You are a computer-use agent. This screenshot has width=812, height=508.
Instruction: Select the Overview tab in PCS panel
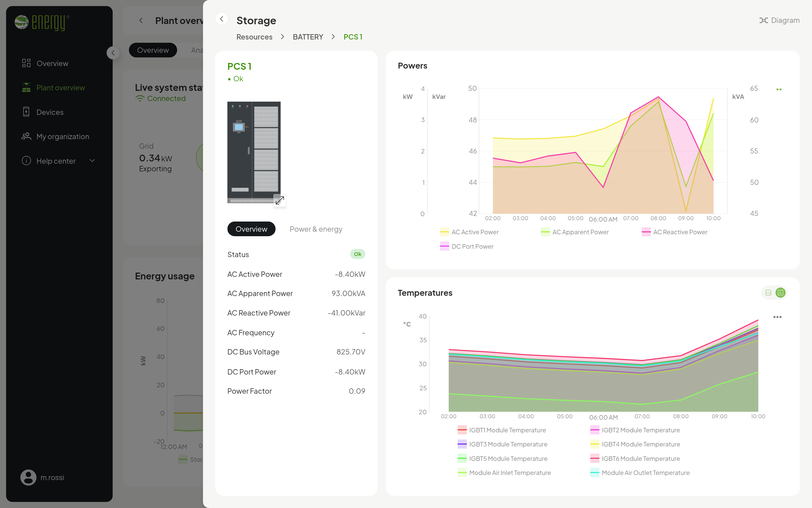tap(251, 229)
